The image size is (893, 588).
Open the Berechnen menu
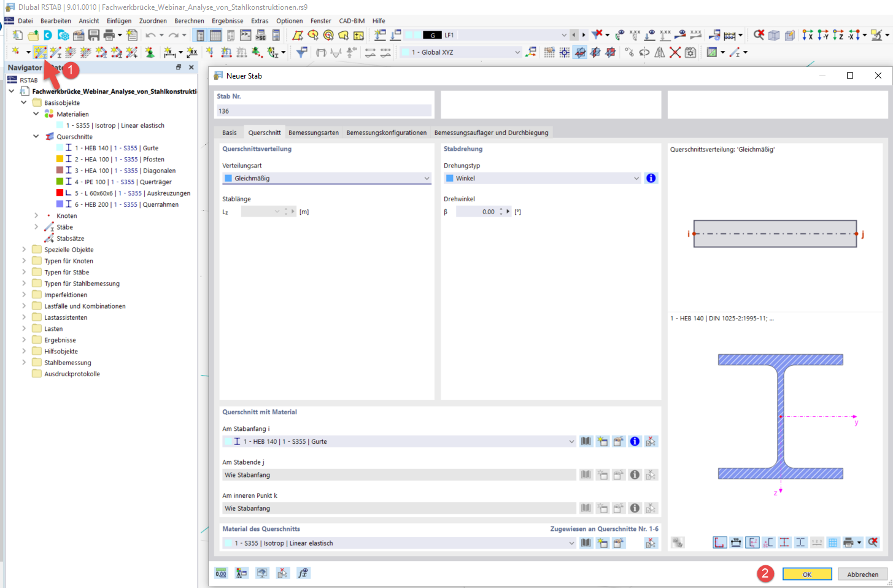(x=189, y=21)
